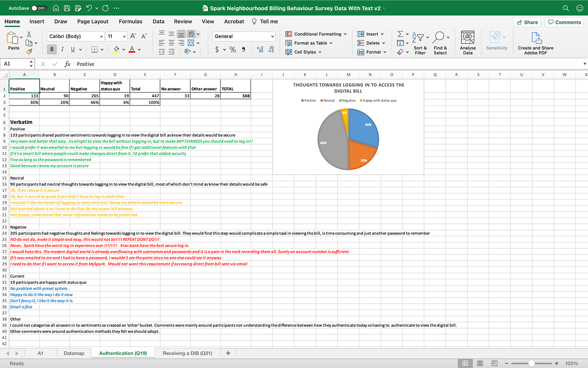Click the feedback smiley icon
588x368 pixels.
tap(579, 8)
